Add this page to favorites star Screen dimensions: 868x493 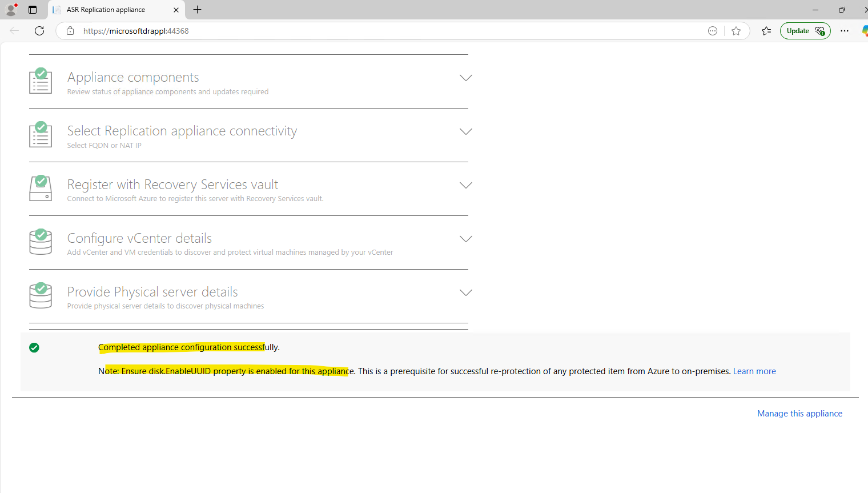[x=736, y=31]
